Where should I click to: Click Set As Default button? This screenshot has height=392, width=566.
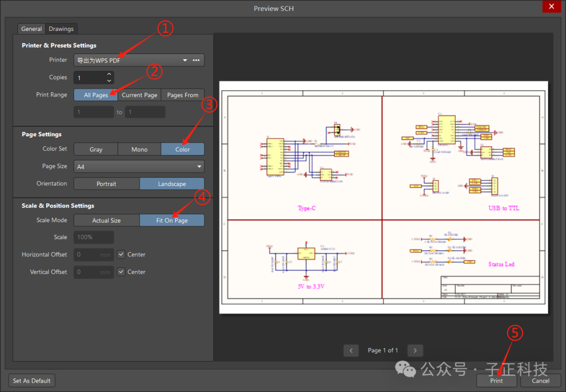tap(32, 380)
